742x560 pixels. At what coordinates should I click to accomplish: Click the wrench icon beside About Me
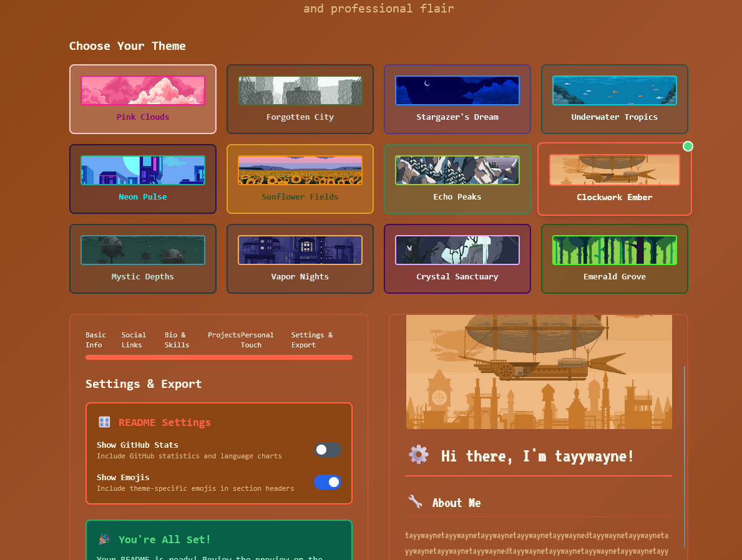click(415, 502)
